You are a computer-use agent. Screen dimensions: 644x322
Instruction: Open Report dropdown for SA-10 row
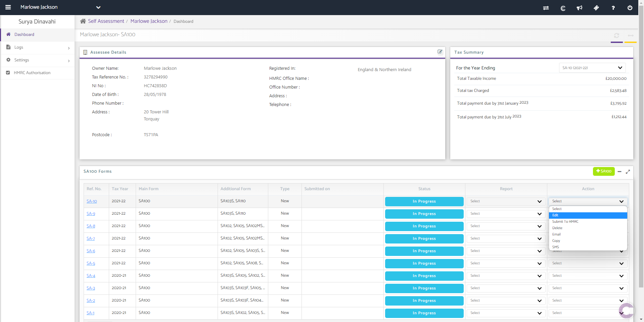click(506, 201)
